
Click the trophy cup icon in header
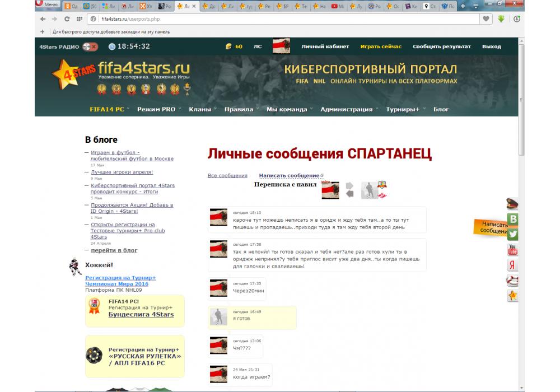click(x=187, y=88)
